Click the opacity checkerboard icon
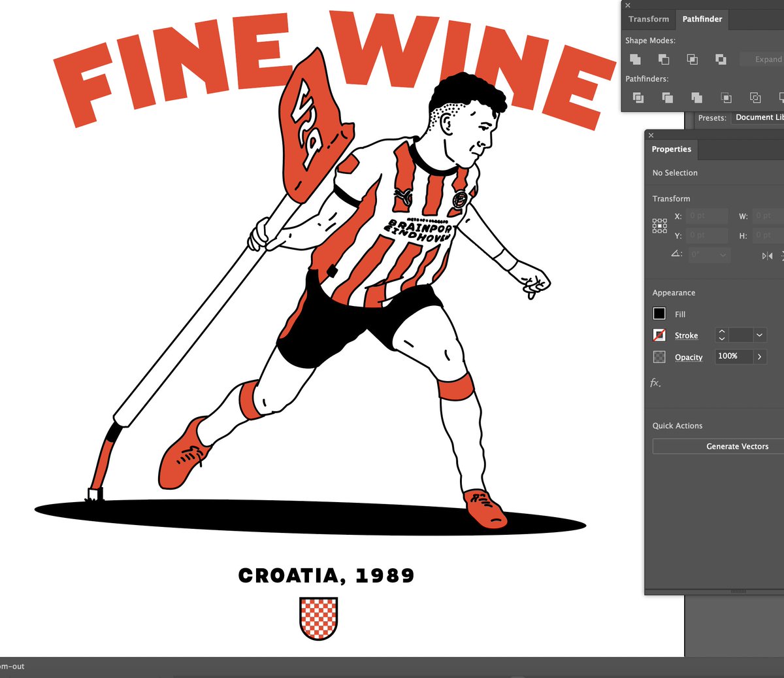The height and width of the screenshot is (678, 784). (659, 357)
